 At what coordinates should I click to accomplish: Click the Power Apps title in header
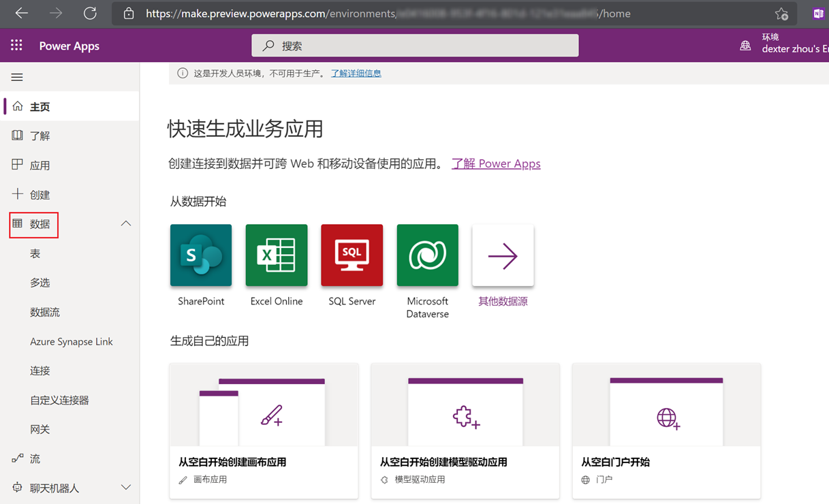pos(69,46)
